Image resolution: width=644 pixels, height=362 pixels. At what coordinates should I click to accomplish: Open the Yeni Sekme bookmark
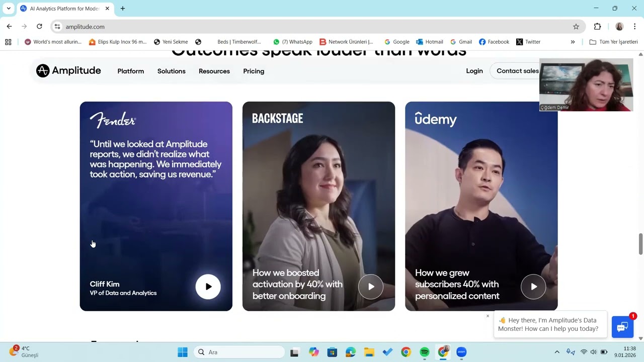(171, 42)
